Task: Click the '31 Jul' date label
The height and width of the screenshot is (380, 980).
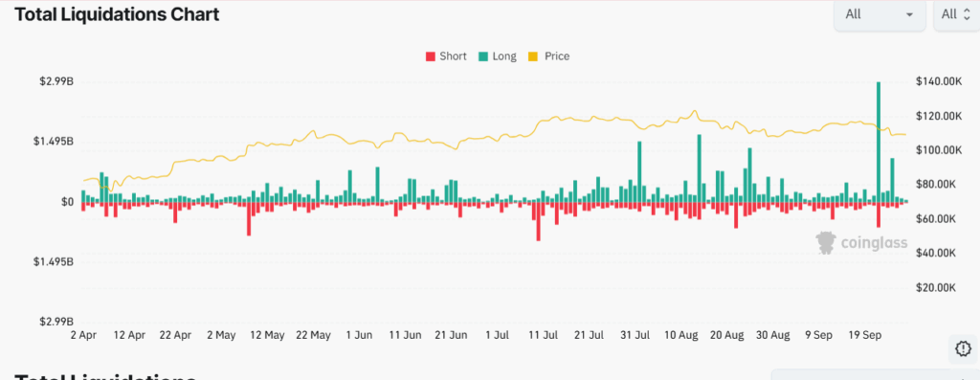Action: click(x=635, y=336)
